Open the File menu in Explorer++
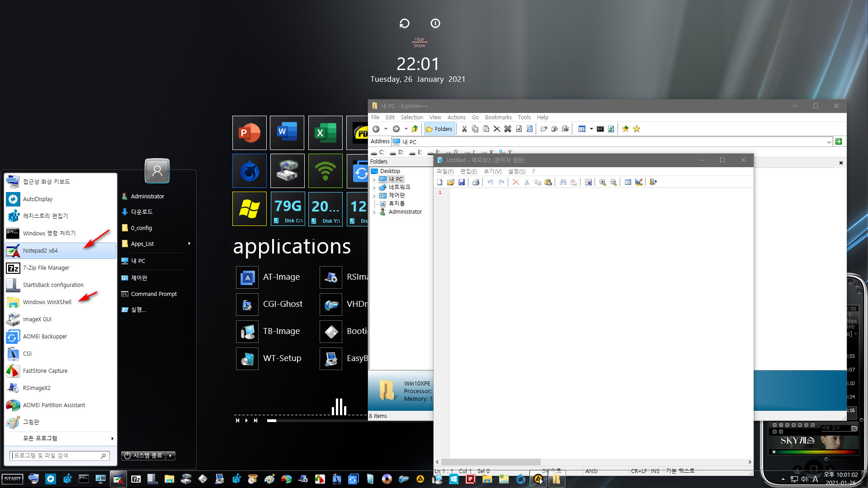 (375, 117)
